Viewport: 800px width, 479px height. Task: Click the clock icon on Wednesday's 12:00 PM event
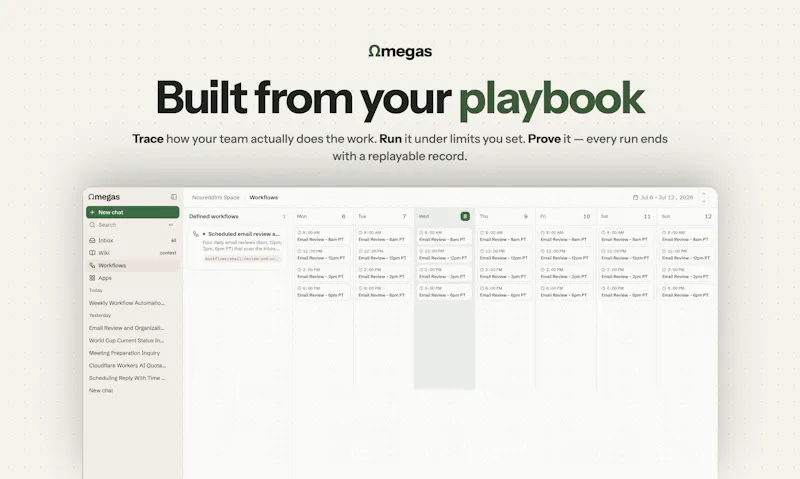(421, 251)
